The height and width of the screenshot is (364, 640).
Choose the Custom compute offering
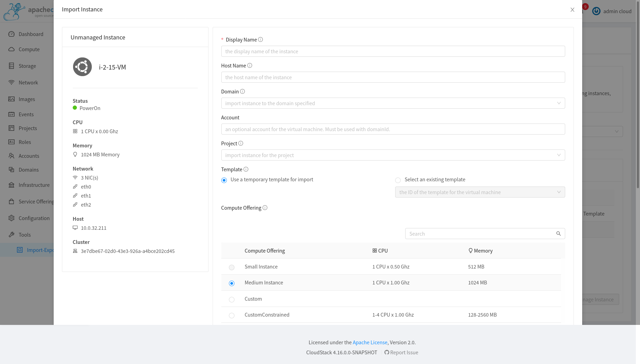coord(231,299)
